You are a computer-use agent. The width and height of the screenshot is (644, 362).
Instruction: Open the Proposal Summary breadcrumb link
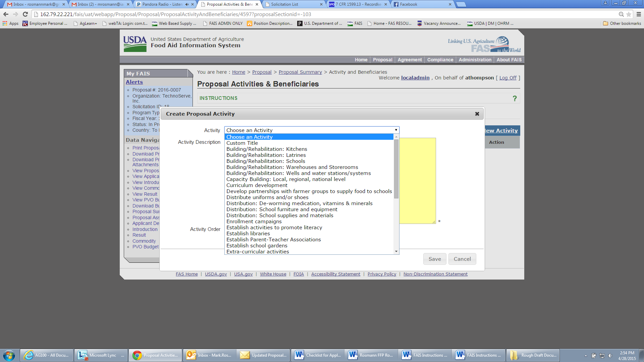300,72
